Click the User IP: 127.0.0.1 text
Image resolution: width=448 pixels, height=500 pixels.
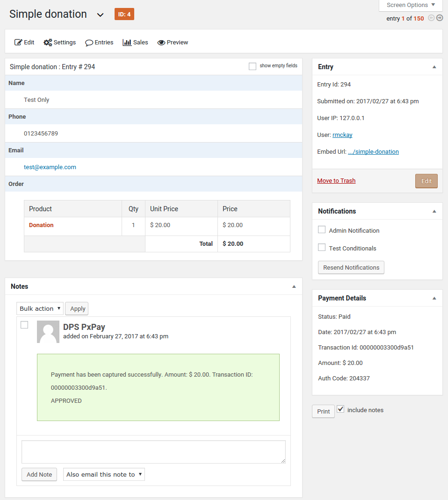click(x=341, y=118)
